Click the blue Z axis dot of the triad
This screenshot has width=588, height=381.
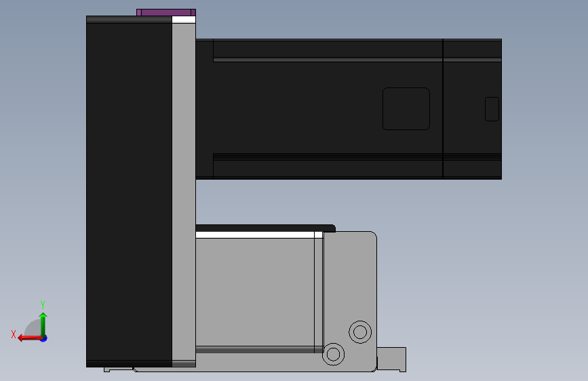44,338
